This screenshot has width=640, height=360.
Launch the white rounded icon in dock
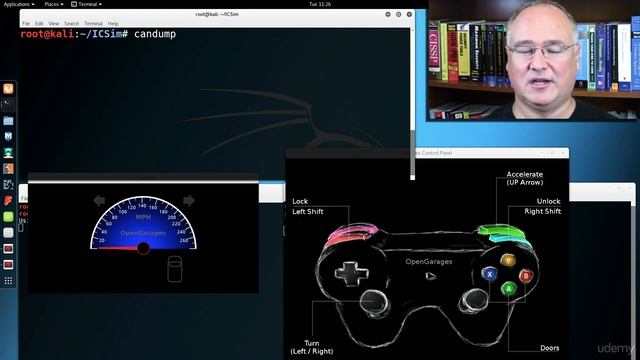(8, 233)
